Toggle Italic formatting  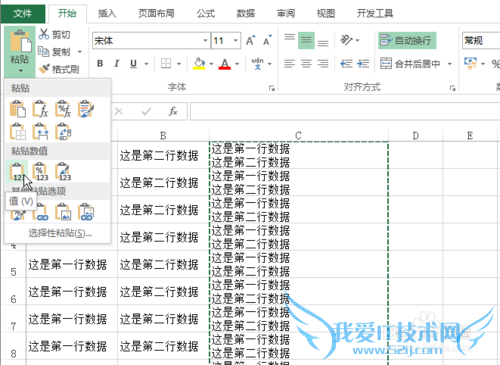coord(116,63)
